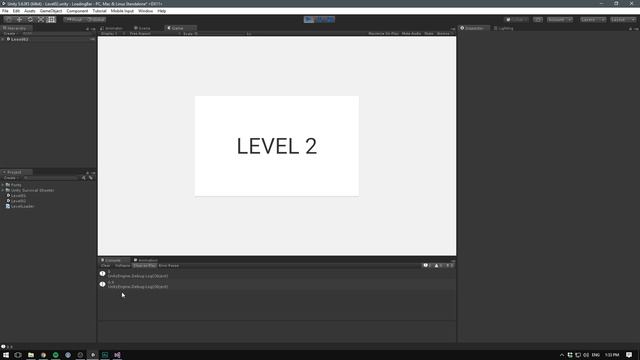Select the Move tool in the toolbar
The image size is (640, 360).
19,19
